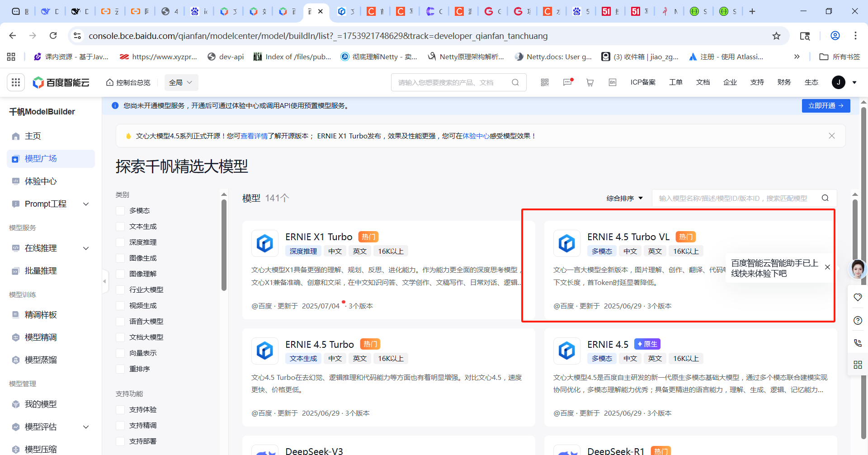Show more bookmarks with the chevron
The image size is (868, 455).
click(x=797, y=57)
